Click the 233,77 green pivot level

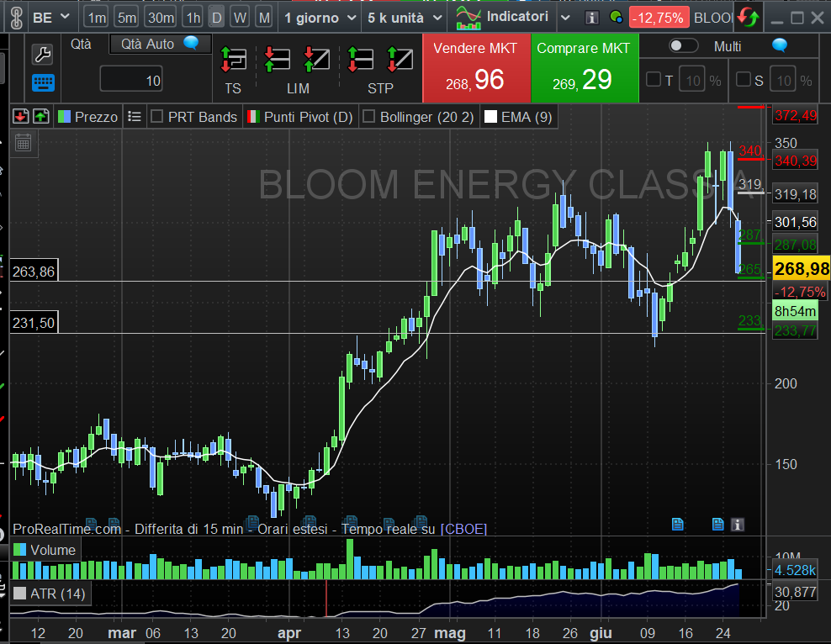click(x=795, y=331)
